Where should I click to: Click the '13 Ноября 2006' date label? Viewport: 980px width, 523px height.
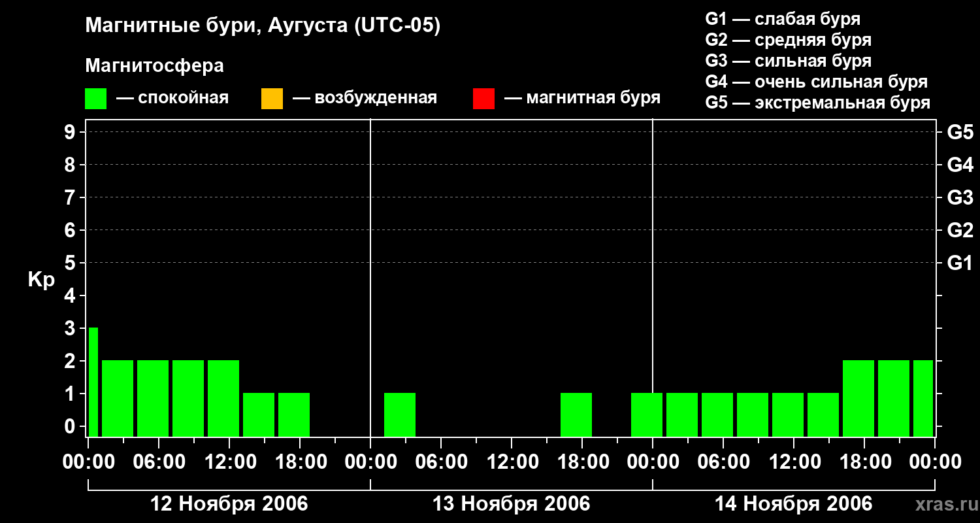click(512, 504)
